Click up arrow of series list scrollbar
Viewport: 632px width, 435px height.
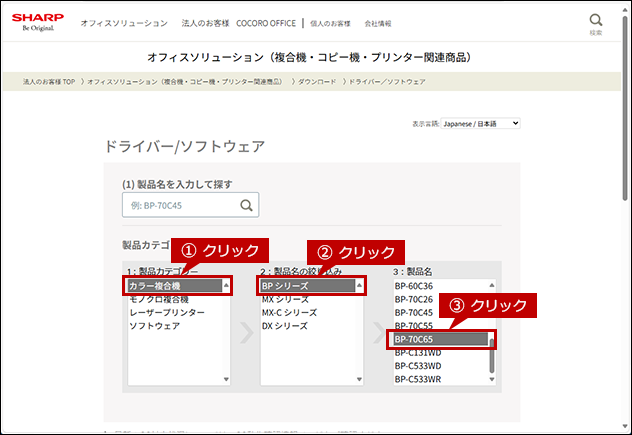click(359, 285)
